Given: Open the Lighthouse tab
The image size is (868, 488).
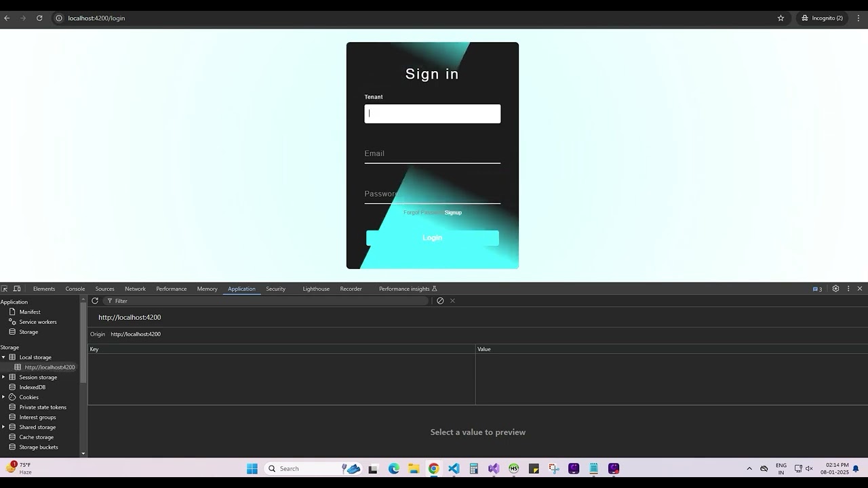Looking at the screenshot, I should coord(316,289).
